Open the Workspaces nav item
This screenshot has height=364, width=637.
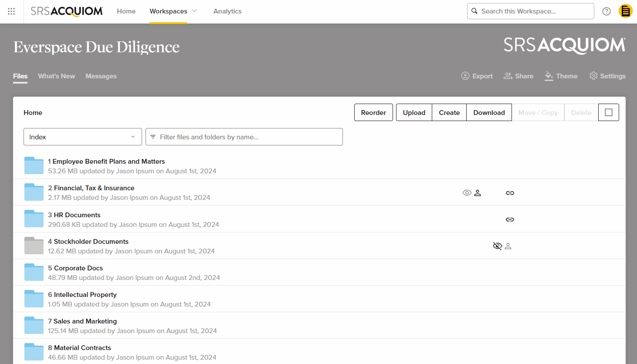click(x=168, y=11)
